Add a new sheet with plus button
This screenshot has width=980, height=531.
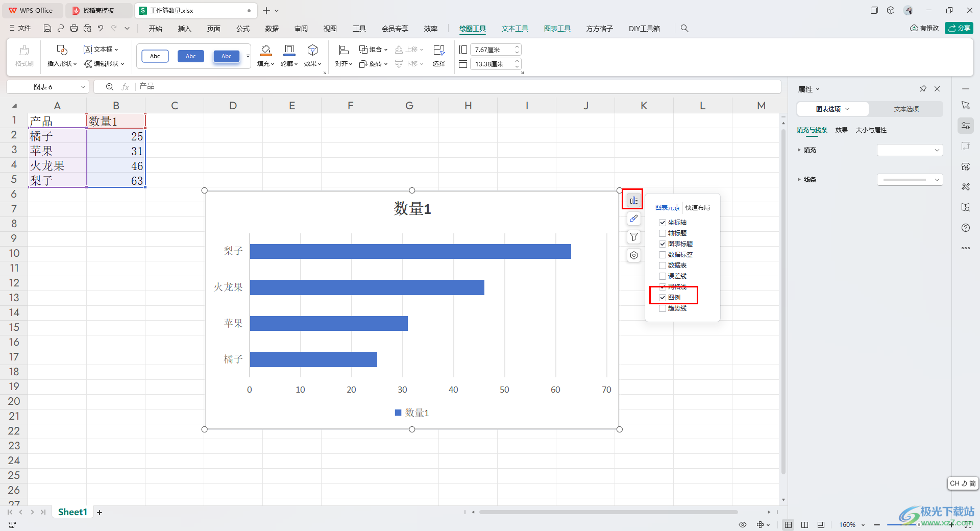coord(100,512)
